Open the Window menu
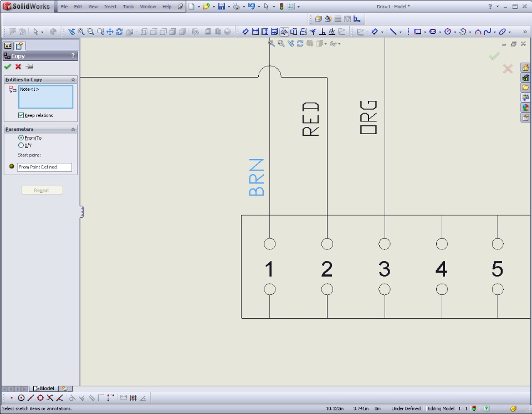 pos(148,7)
